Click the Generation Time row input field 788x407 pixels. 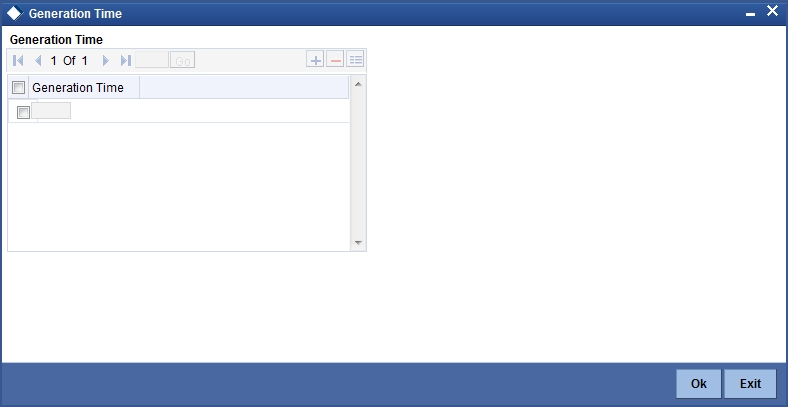51,111
